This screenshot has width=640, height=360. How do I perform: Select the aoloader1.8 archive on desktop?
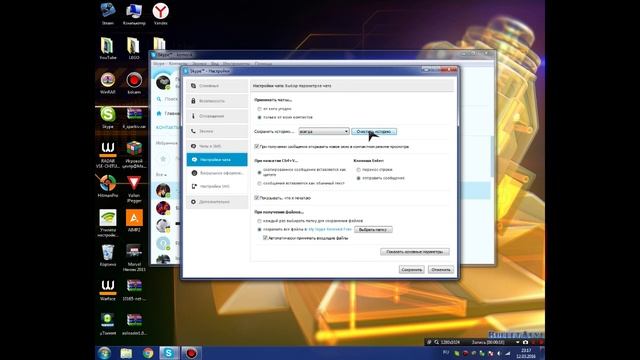pos(134,324)
